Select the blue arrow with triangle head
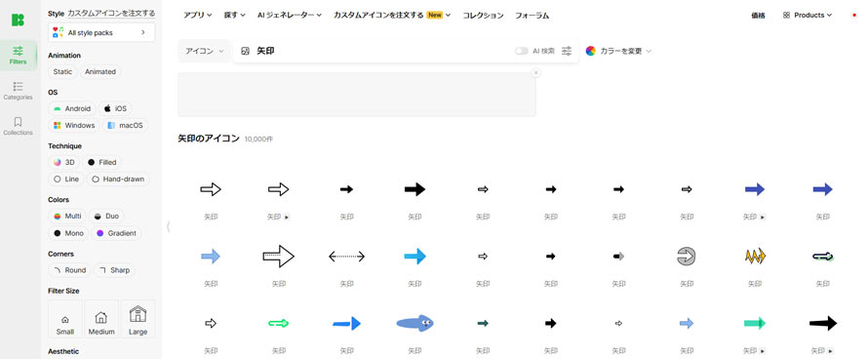 (x=346, y=323)
